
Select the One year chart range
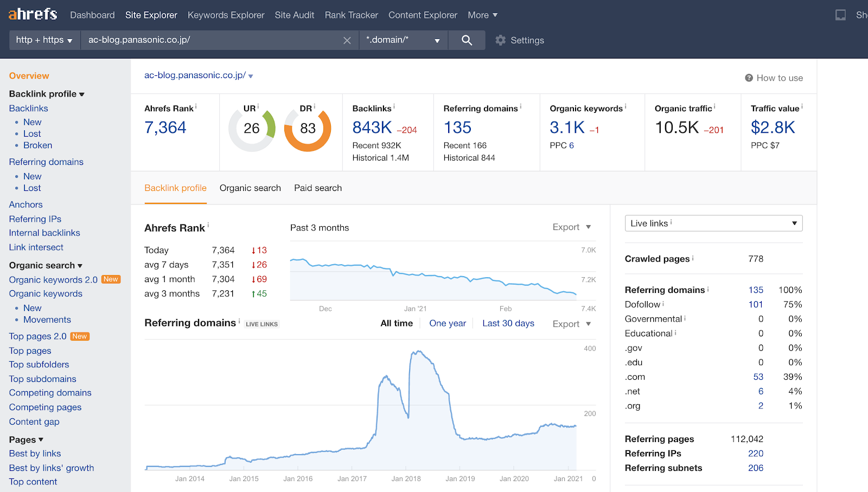coord(448,323)
